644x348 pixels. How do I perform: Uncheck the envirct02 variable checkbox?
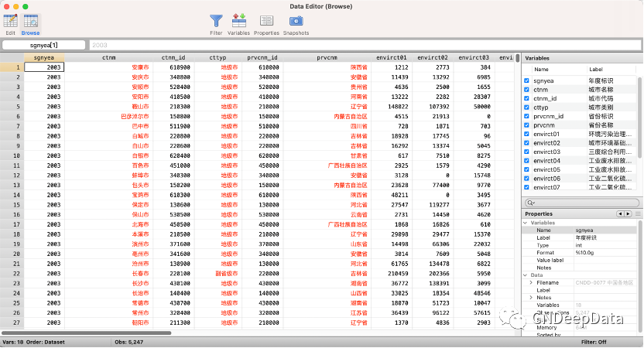pos(526,143)
